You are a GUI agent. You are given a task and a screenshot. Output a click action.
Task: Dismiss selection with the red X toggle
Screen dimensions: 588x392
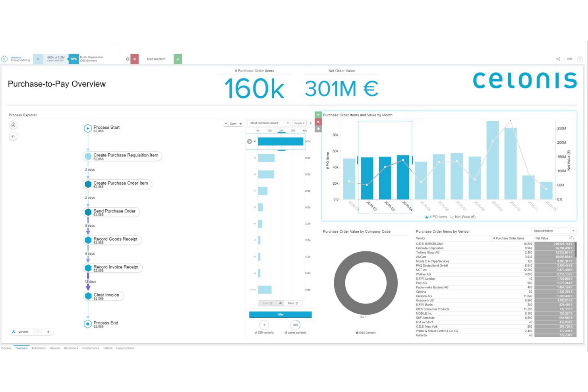135,59
